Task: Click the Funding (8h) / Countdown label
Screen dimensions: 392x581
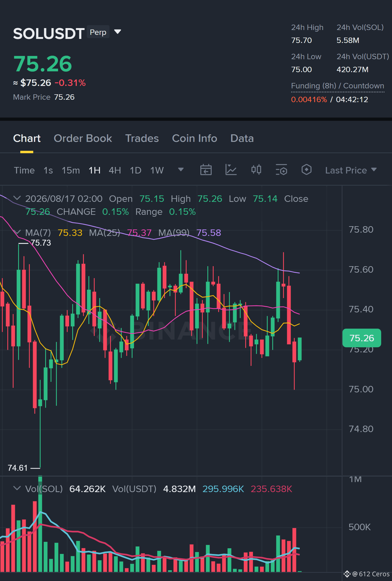Action: click(337, 86)
